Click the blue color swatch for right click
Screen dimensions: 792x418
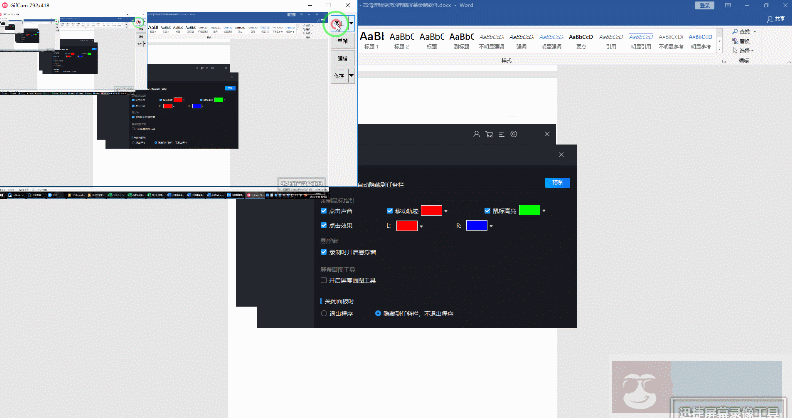[477, 226]
